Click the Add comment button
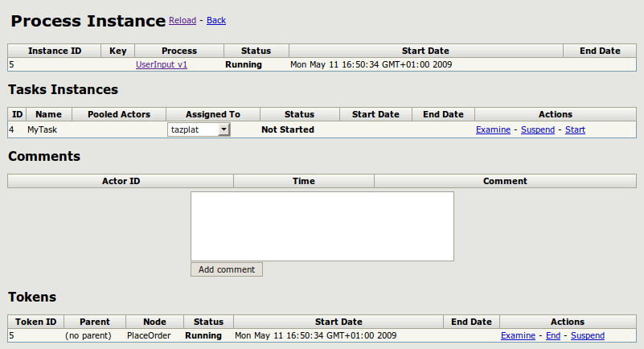The image size is (644, 349). click(x=226, y=269)
